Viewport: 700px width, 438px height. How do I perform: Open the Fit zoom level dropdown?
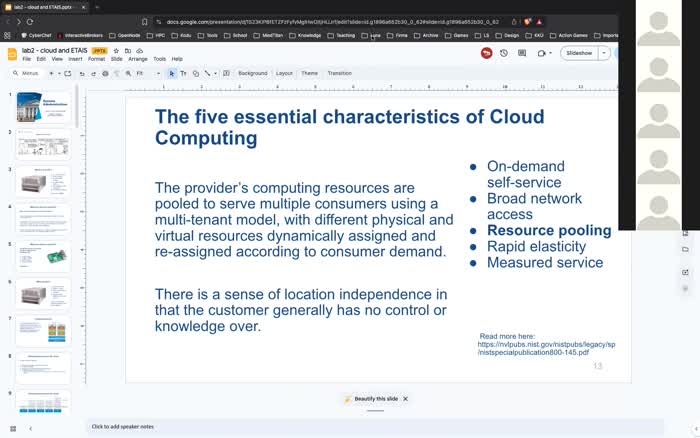[148, 74]
